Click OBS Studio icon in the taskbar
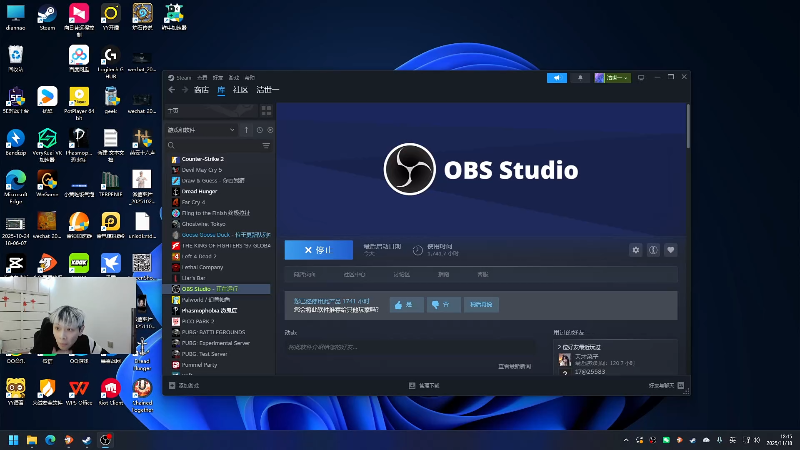This screenshot has width=800, height=450. click(x=105, y=440)
